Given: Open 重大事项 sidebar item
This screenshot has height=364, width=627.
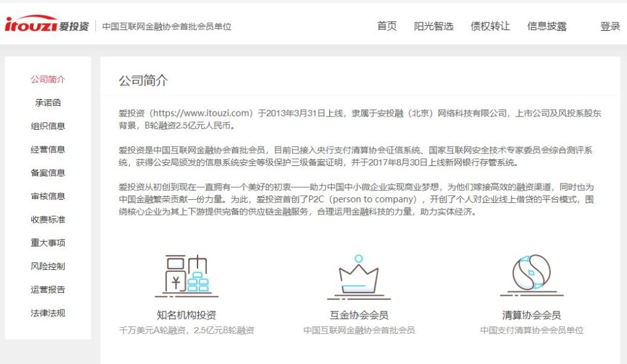Looking at the screenshot, I should [48, 243].
